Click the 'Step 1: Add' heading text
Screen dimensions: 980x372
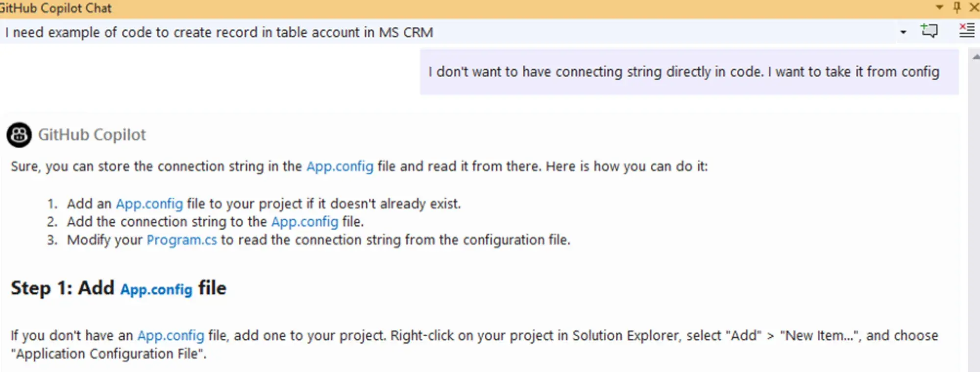click(x=62, y=288)
